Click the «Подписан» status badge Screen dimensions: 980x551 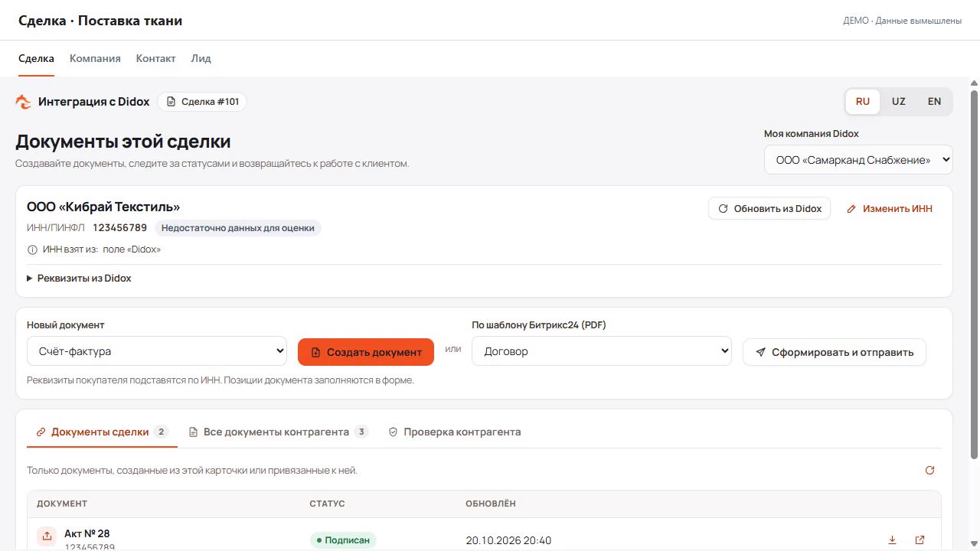pyautogui.click(x=343, y=540)
